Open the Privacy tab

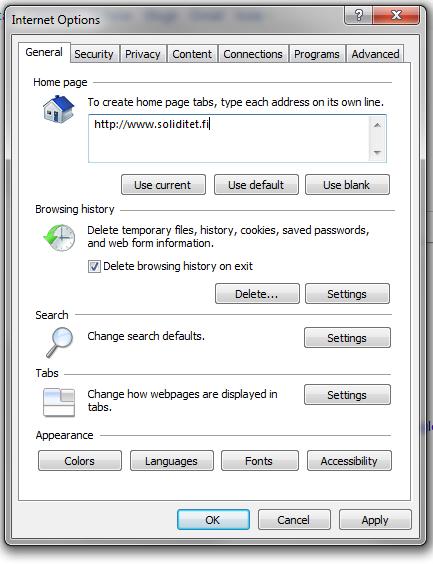click(142, 54)
